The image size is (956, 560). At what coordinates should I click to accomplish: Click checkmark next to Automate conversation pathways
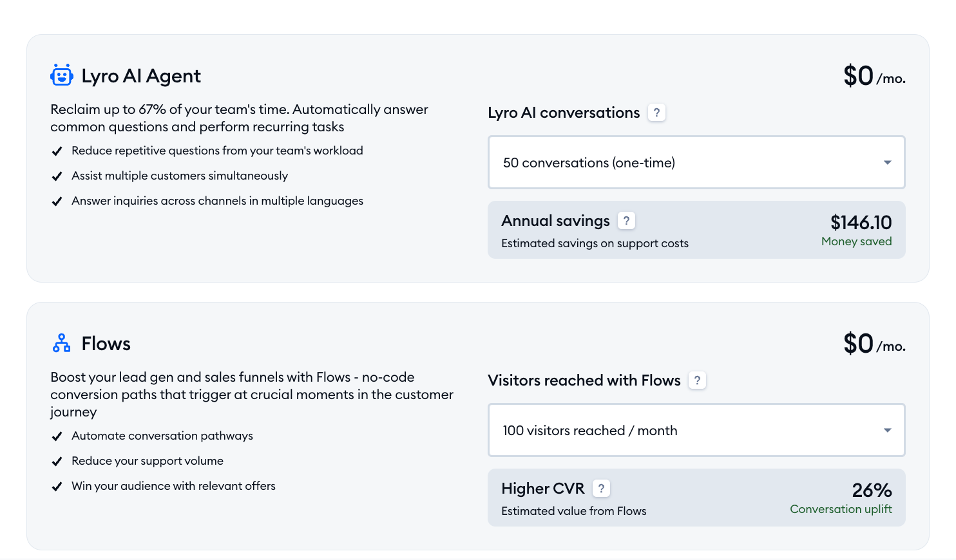57,436
